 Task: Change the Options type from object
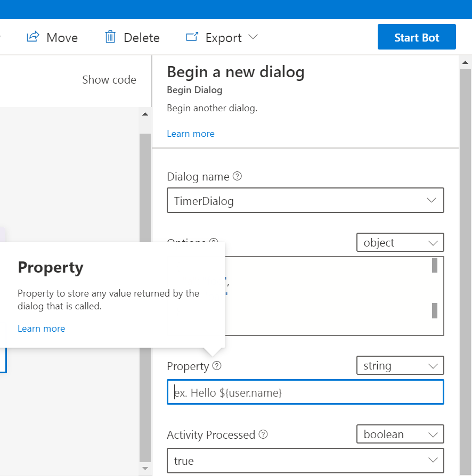tap(400, 242)
